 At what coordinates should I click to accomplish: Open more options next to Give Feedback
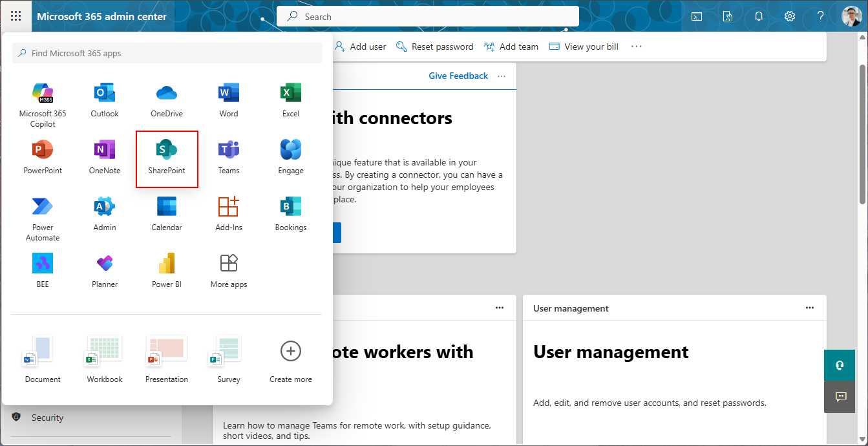click(502, 76)
